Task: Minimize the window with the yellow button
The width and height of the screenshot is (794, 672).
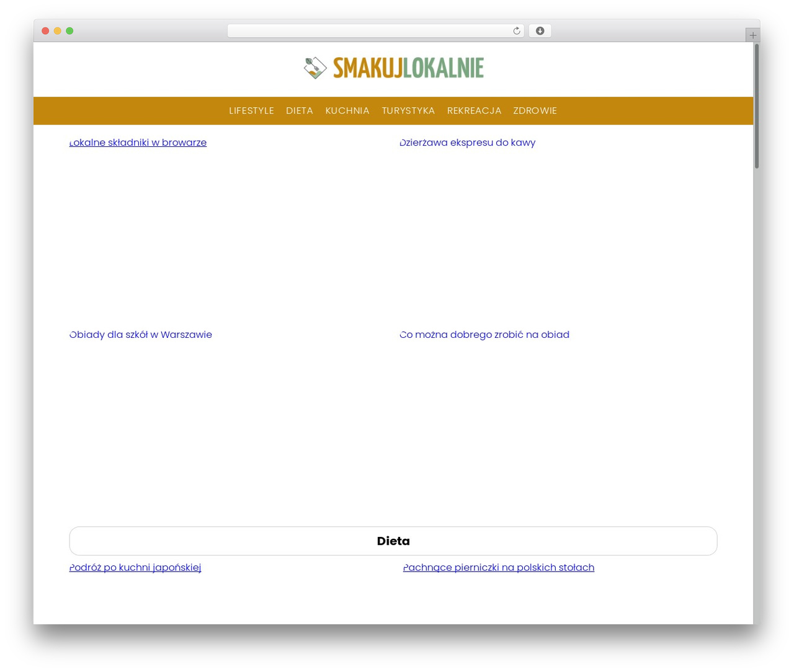Action: coord(58,31)
